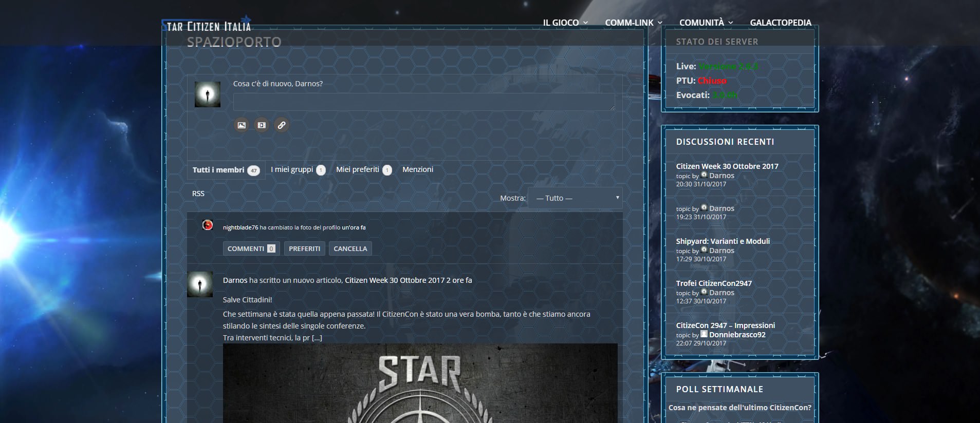980x423 pixels.
Task: Click Darnos avatar beside the status box
Action: [x=208, y=94]
